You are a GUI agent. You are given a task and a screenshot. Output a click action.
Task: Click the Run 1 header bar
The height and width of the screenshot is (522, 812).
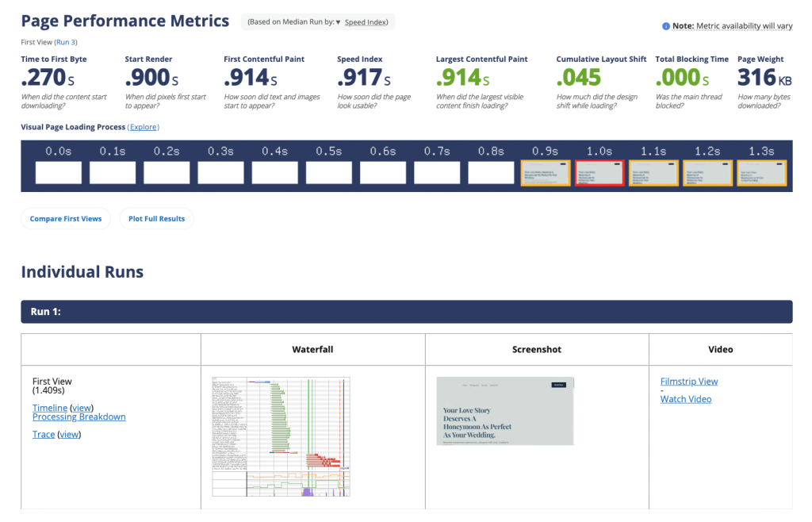point(407,312)
